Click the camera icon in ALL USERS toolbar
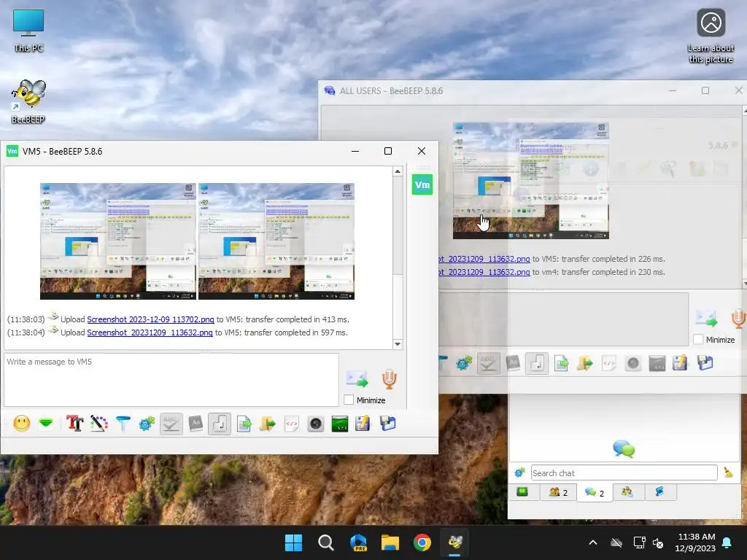Screen dimensions: 747x560 coord(633,363)
